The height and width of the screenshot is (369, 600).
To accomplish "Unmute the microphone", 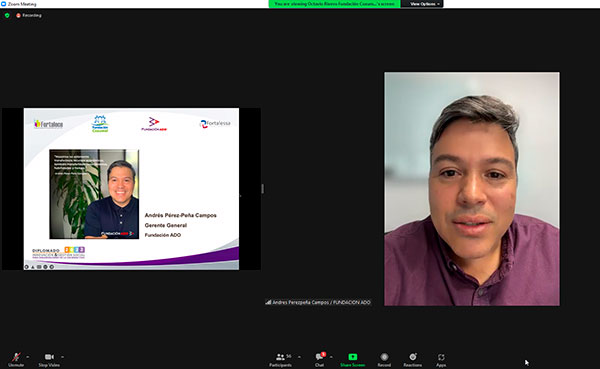I will pyautogui.click(x=16, y=359).
